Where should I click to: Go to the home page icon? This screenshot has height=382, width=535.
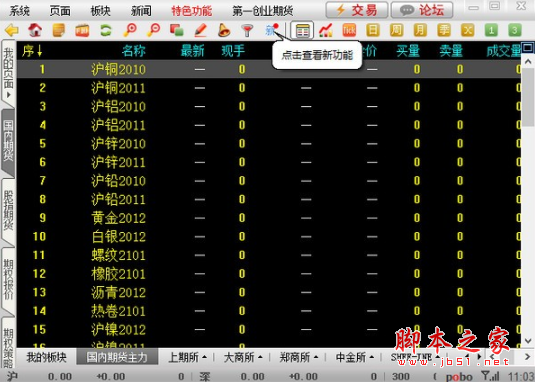[x=35, y=30]
